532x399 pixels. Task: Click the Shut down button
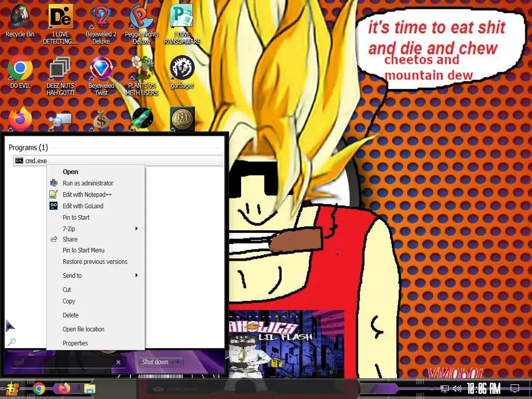pos(155,362)
